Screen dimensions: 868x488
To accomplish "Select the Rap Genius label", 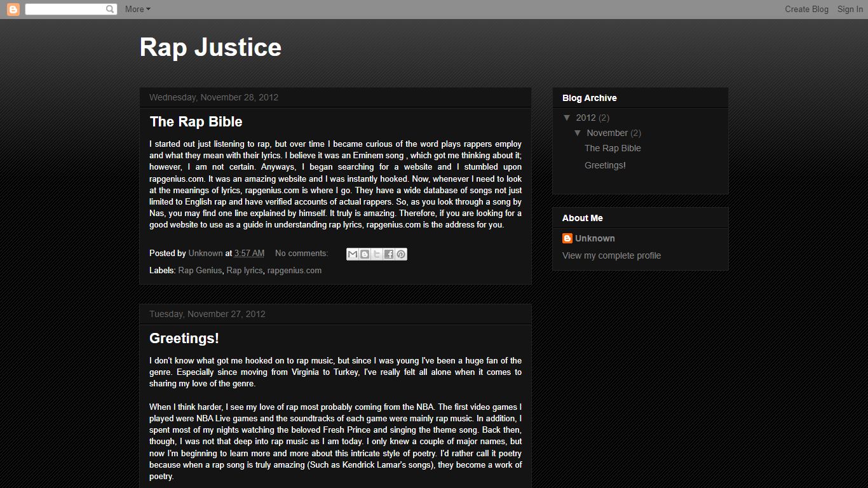I will [x=200, y=270].
